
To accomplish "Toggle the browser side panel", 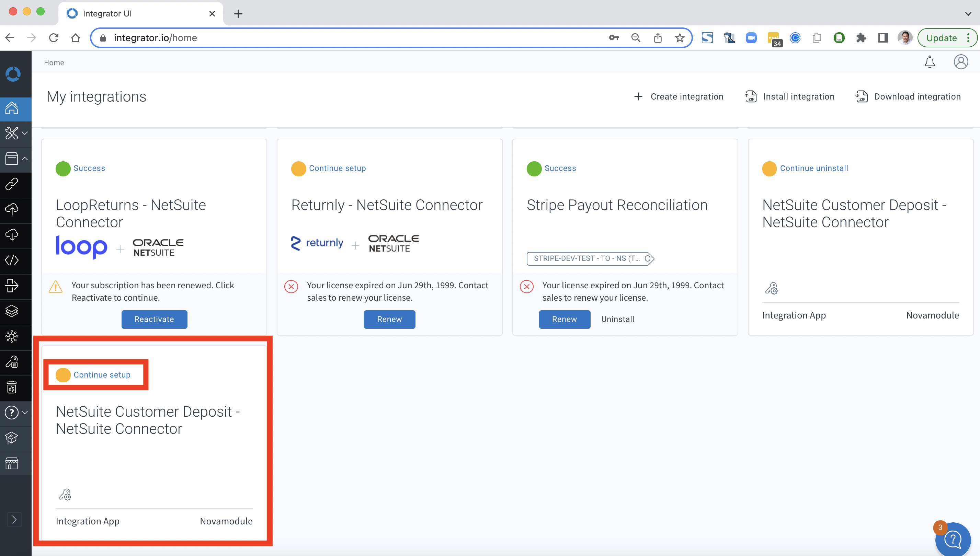I will click(883, 38).
